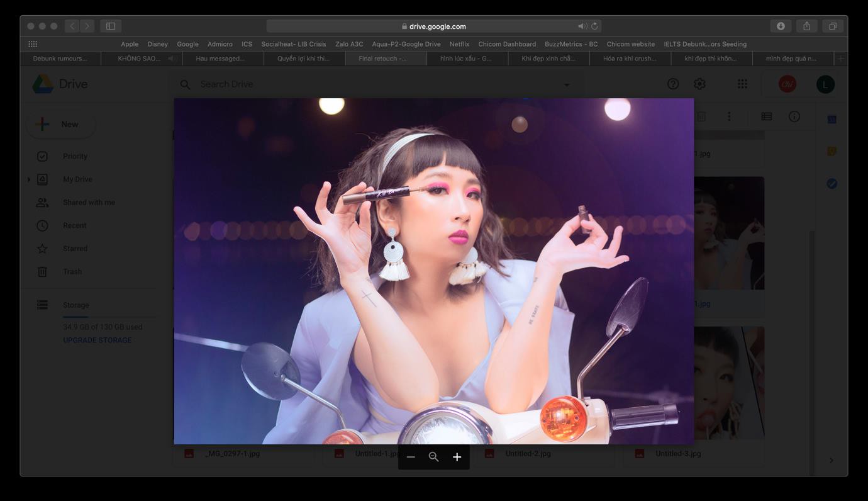Viewport: 868px width, 501px height.
Task: Switch to list layout view
Action: click(766, 116)
